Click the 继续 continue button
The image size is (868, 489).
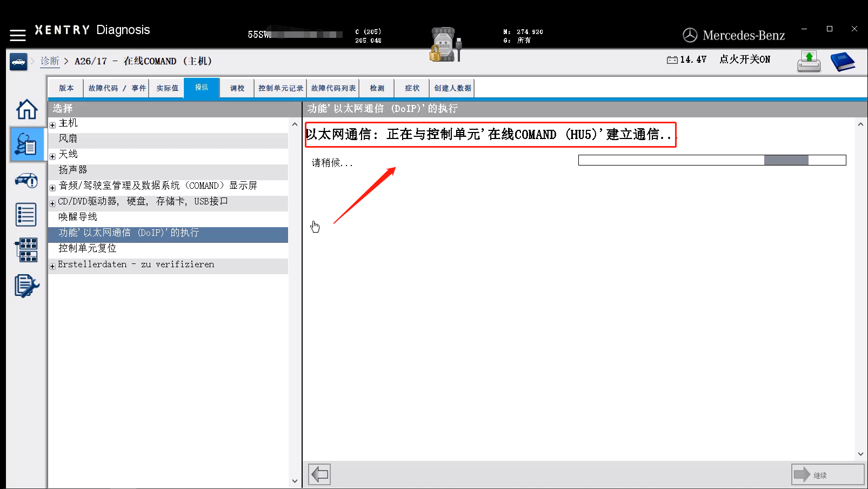[827, 475]
